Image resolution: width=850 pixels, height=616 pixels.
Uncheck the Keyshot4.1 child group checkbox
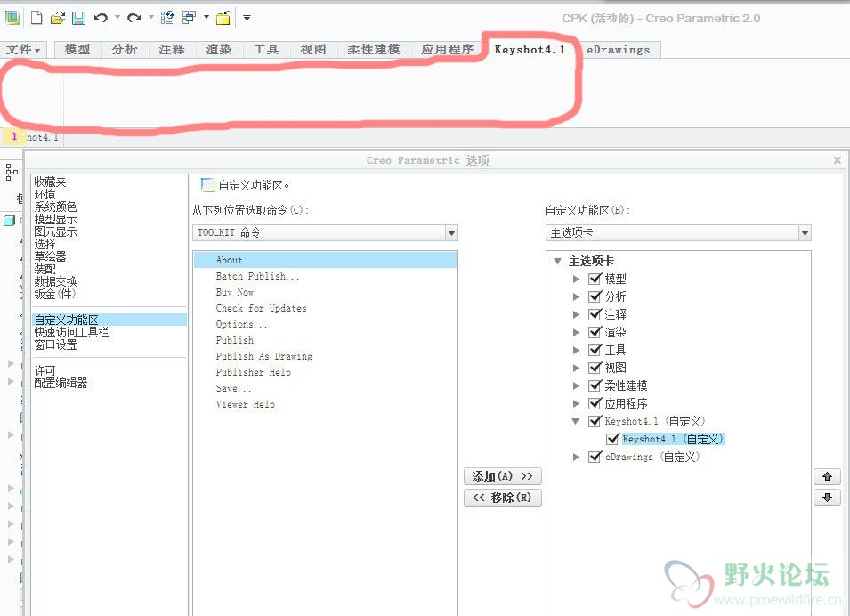(x=613, y=439)
